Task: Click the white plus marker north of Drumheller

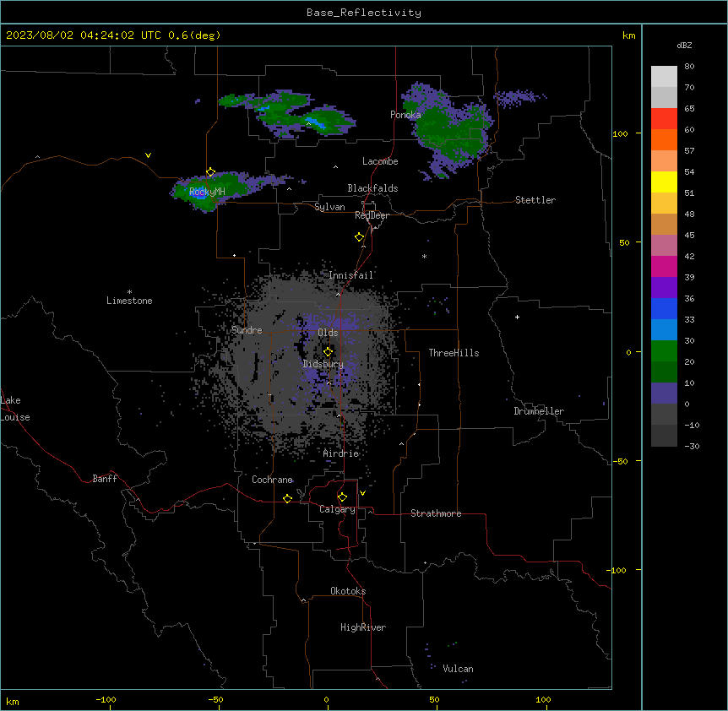Action: point(517,317)
